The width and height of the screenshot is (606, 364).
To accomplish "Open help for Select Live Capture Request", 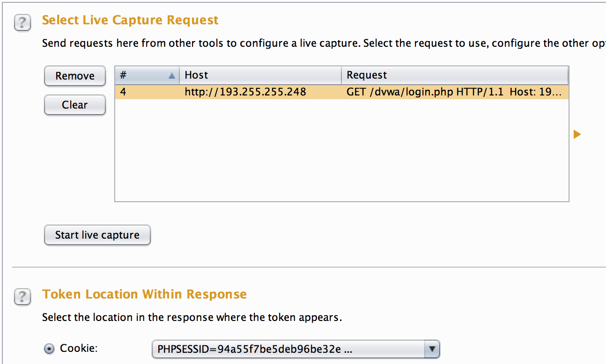I will (x=22, y=22).
